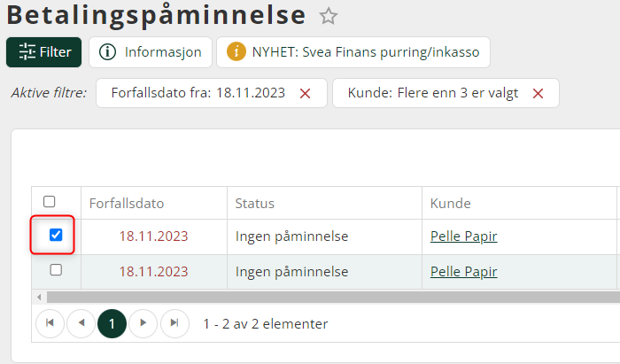The width and height of the screenshot is (620, 364).
Task: Select page 1 in pagination
Action: pos(112,323)
